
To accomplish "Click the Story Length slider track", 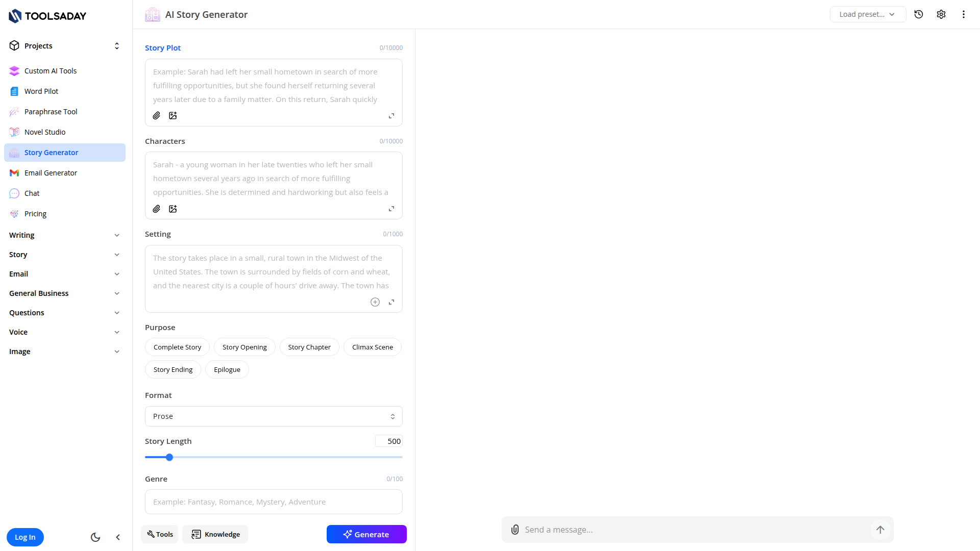I will 286,457.
